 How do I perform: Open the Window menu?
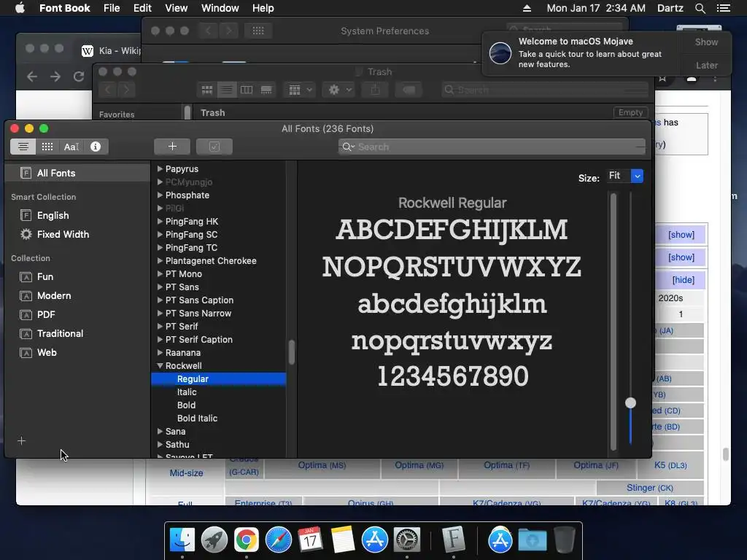click(220, 8)
